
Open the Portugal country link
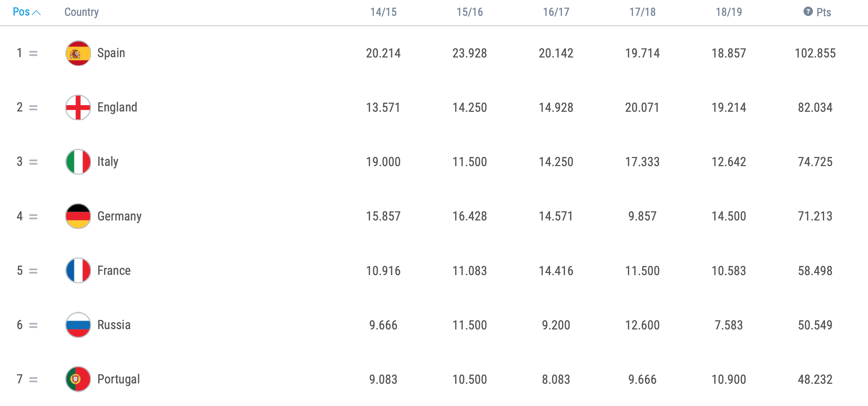(118, 379)
